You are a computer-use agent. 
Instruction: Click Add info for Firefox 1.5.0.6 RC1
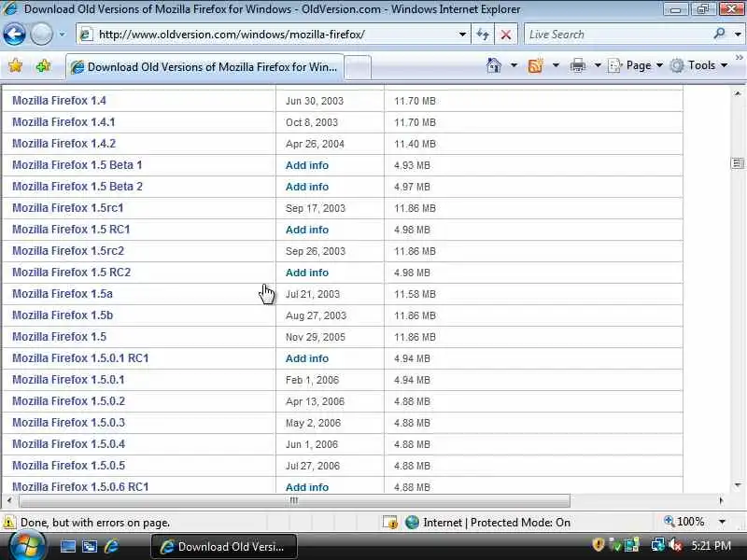[x=307, y=487]
